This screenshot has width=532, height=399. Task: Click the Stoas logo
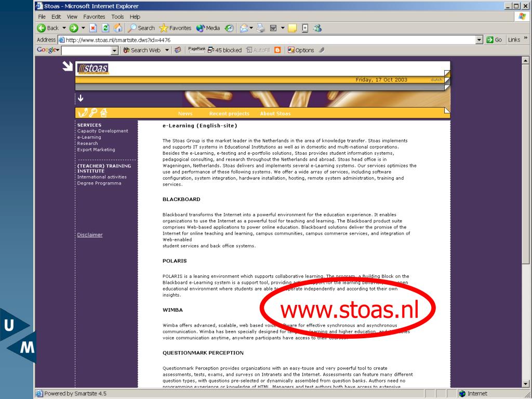[x=93, y=69]
